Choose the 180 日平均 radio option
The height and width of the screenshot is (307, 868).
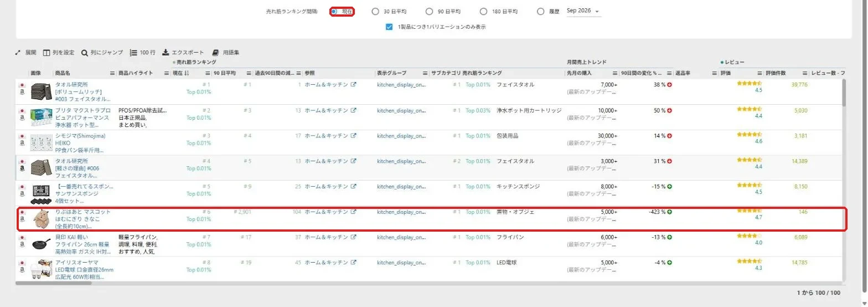(483, 11)
